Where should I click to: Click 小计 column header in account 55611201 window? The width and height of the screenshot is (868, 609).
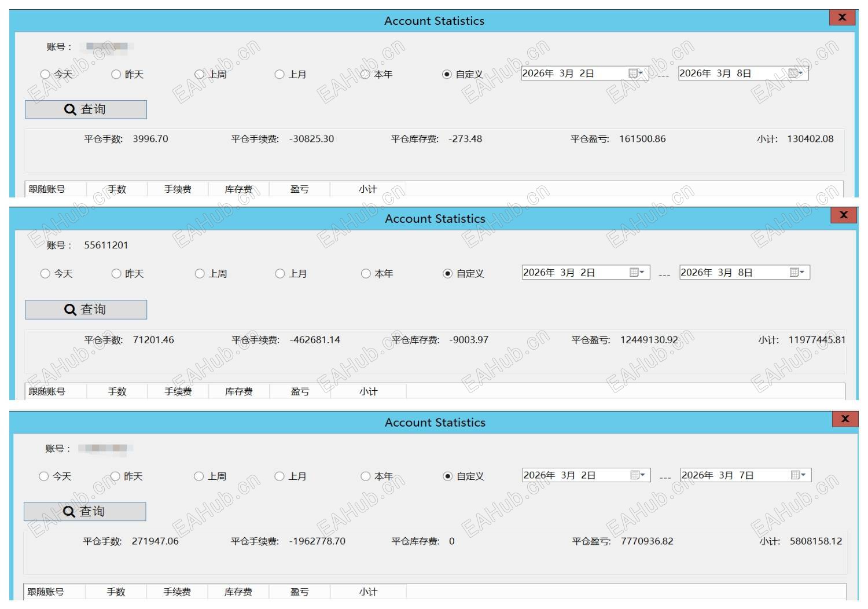369,391
